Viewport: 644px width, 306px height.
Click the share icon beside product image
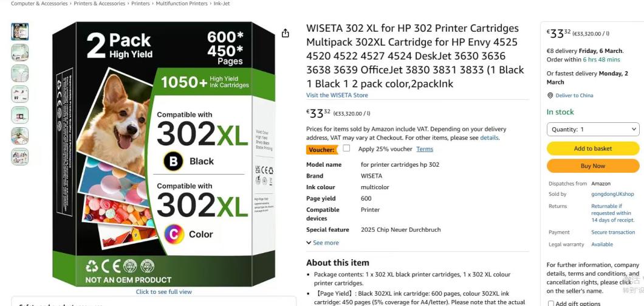[x=286, y=33]
